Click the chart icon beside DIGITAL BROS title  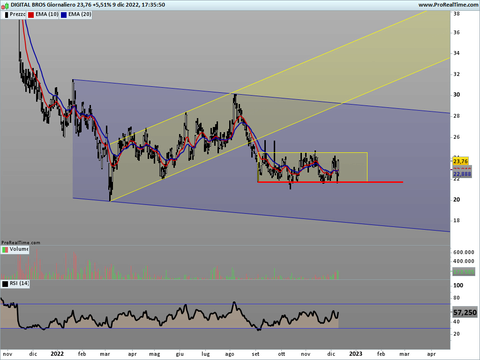[x=5, y=5]
